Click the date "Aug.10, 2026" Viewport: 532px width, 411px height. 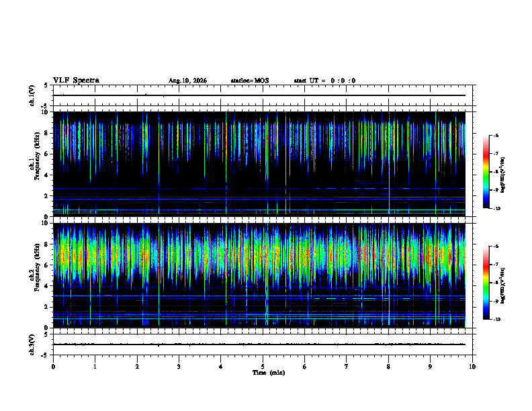[187, 81]
